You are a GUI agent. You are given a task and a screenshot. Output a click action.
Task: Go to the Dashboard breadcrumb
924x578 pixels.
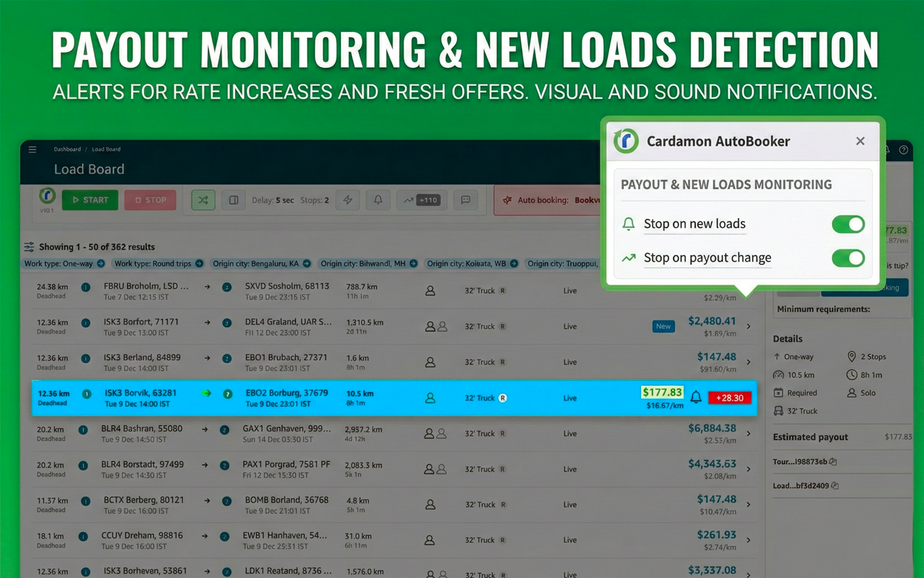(67, 150)
